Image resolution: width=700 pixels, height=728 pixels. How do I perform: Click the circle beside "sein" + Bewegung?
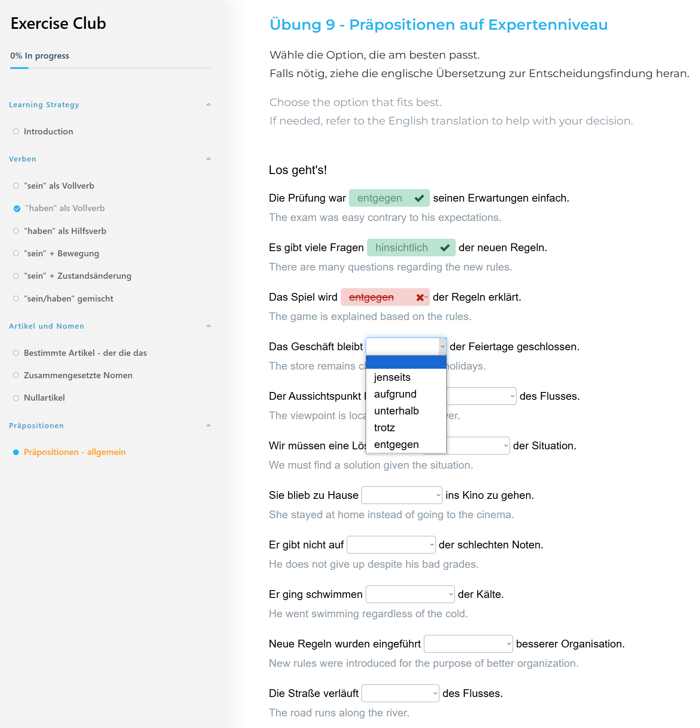(16, 253)
